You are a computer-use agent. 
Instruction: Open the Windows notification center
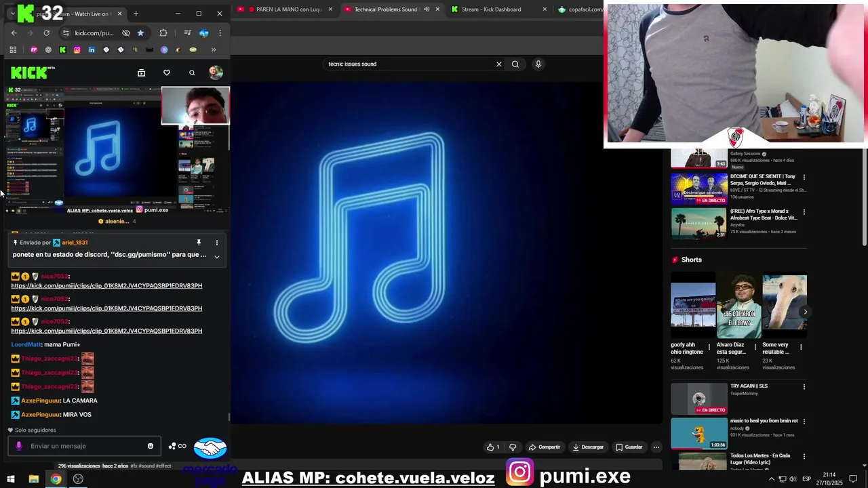[x=853, y=479]
